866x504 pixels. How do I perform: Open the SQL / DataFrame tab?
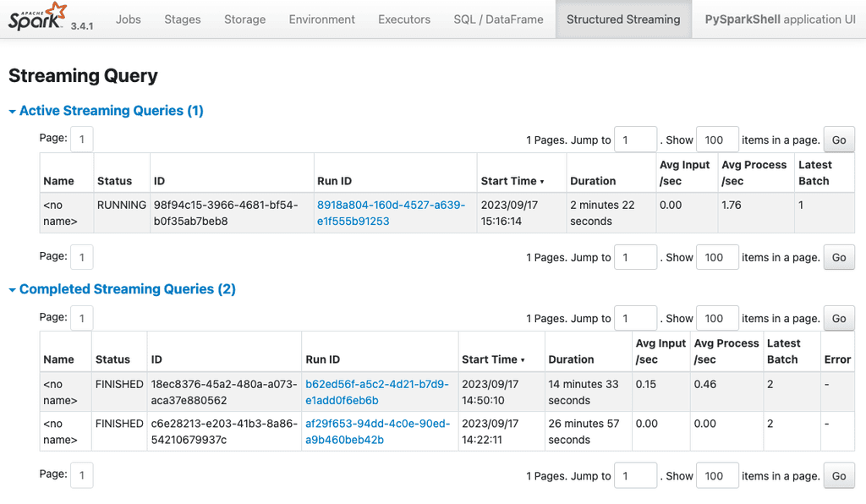498,19
